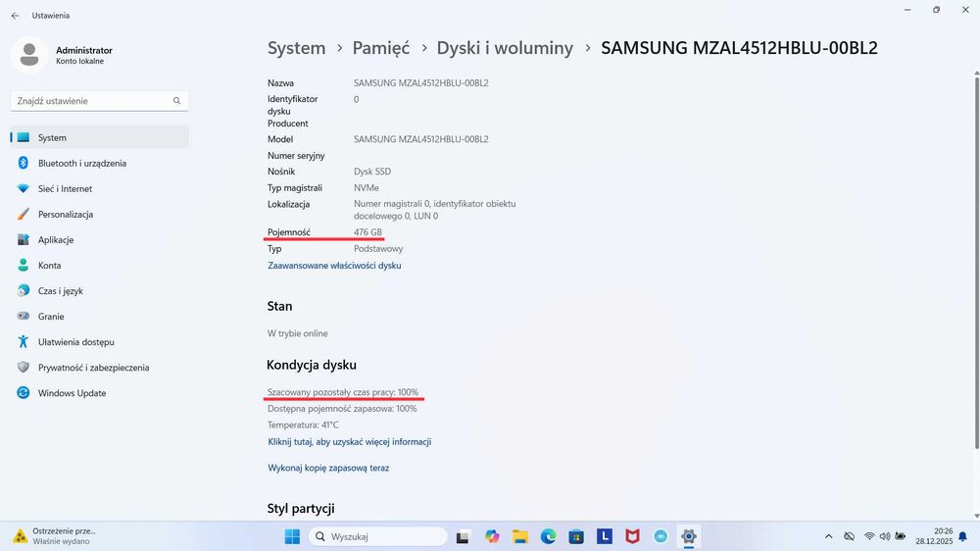Click Kliknij tutaj, aby uzyskać więcej informacji
The image size is (980, 551).
(x=350, y=441)
